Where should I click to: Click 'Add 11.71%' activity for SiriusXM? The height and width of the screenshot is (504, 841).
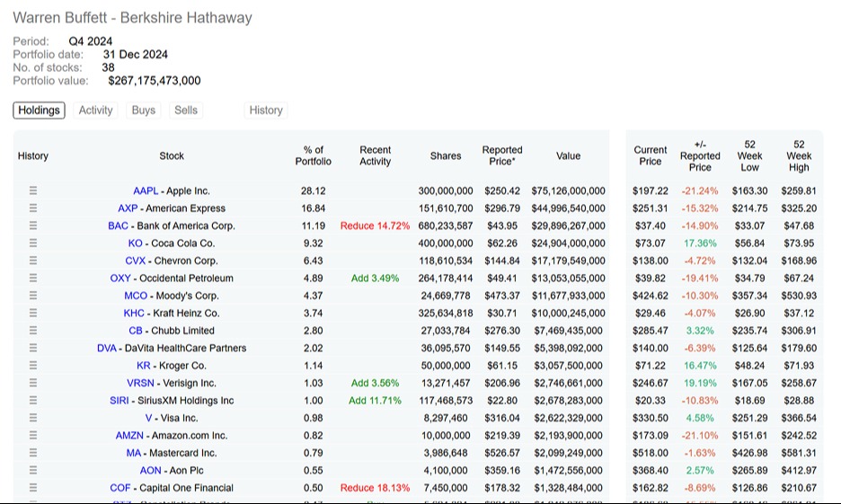(375, 401)
